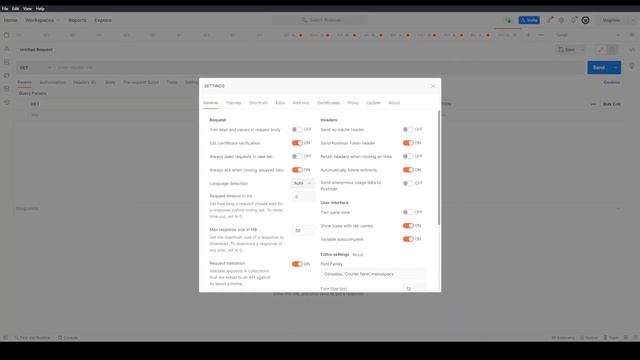Screen dimensions: 640x360
Task: Toggle the sidebar icon in status bar
Action: pos(5,338)
